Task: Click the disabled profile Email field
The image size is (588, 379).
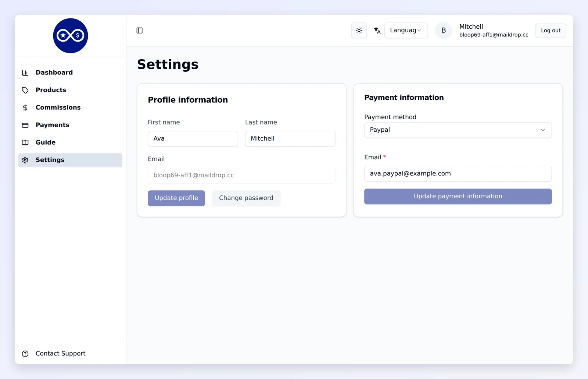Action: click(241, 176)
